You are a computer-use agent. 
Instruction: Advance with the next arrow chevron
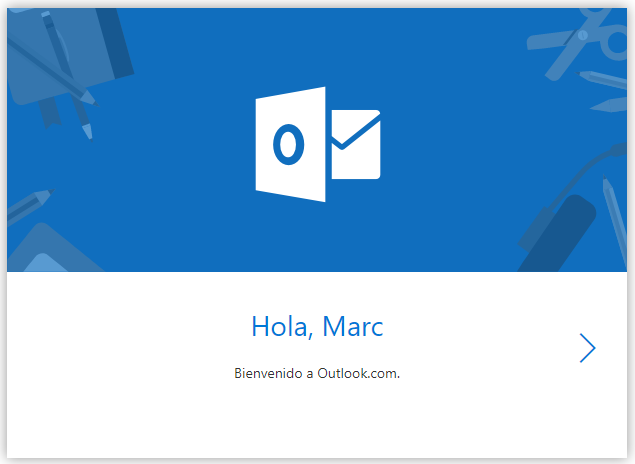click(587, 347)
